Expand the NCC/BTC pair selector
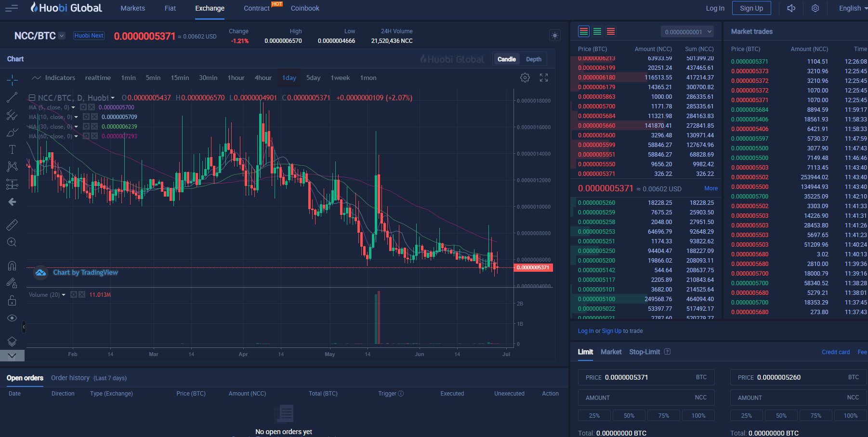This screenshot has width=868, height=437. pyautogui.click(x=62, y=36)
